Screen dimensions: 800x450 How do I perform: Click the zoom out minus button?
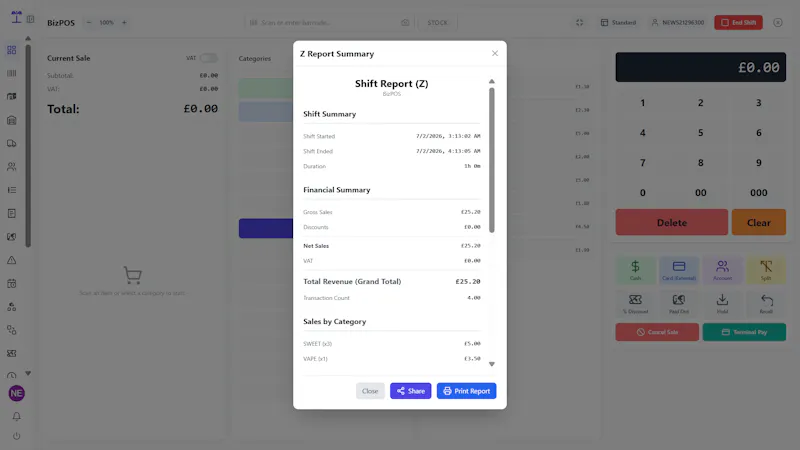coord(89,22)
